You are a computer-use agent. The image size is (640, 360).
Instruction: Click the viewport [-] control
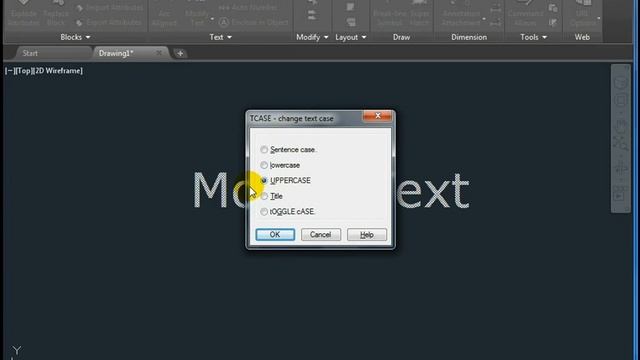coord(10,71)
